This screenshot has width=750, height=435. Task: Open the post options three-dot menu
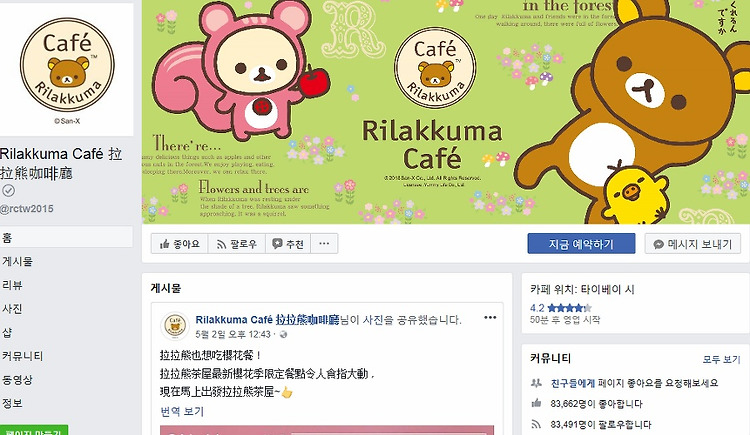coord(490,318)
